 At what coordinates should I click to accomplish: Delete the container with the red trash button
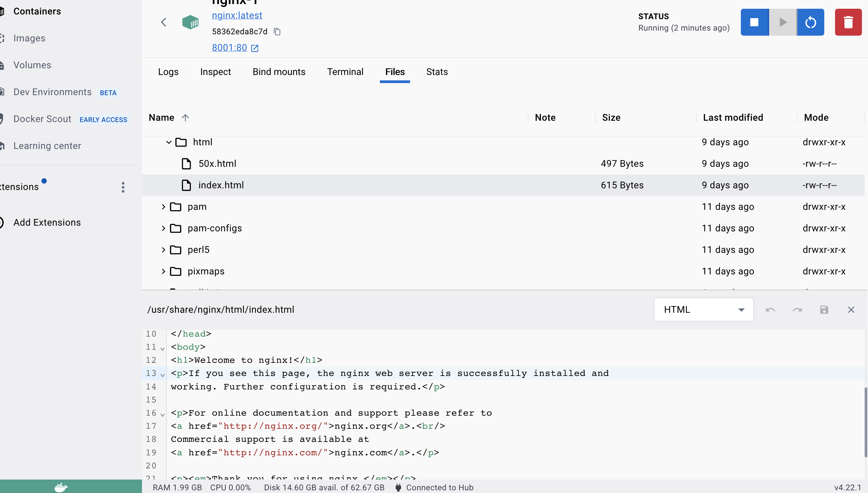[848, 22]
